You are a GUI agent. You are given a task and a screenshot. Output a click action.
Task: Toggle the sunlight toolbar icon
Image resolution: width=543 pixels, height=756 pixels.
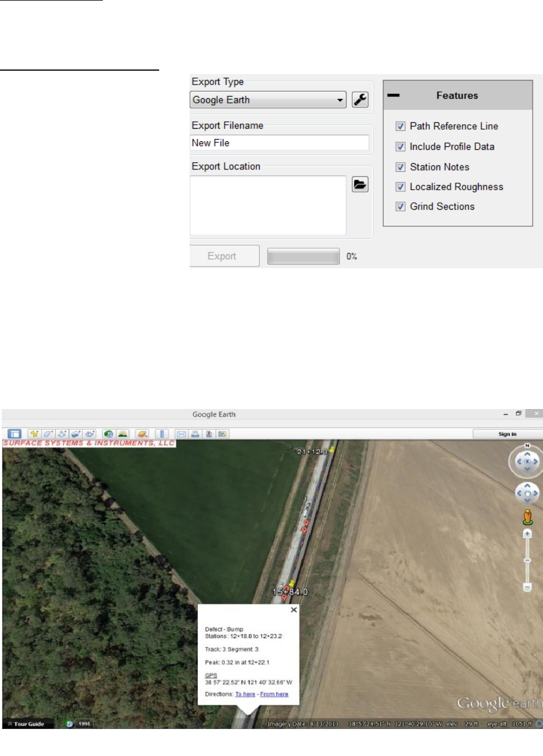[x=123, y=434]
